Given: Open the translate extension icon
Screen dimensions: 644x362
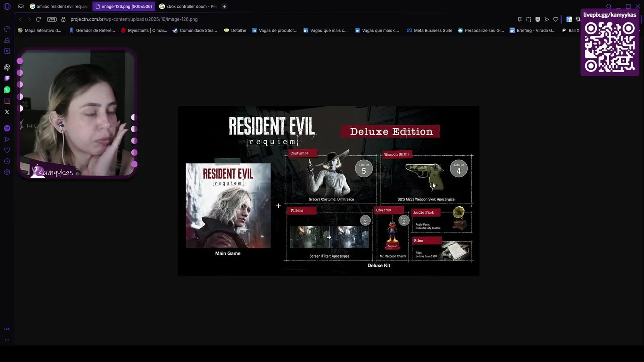Looking at the screenshot, I should click(569, 19).
